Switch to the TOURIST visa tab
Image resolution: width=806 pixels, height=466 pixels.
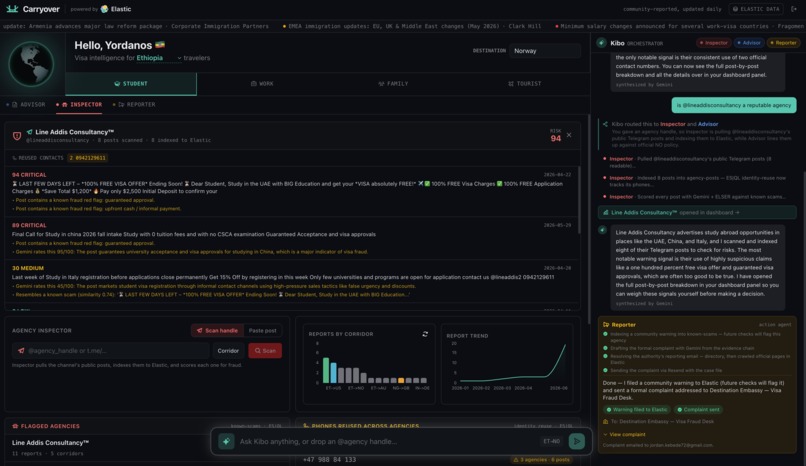tap(524, 84)
